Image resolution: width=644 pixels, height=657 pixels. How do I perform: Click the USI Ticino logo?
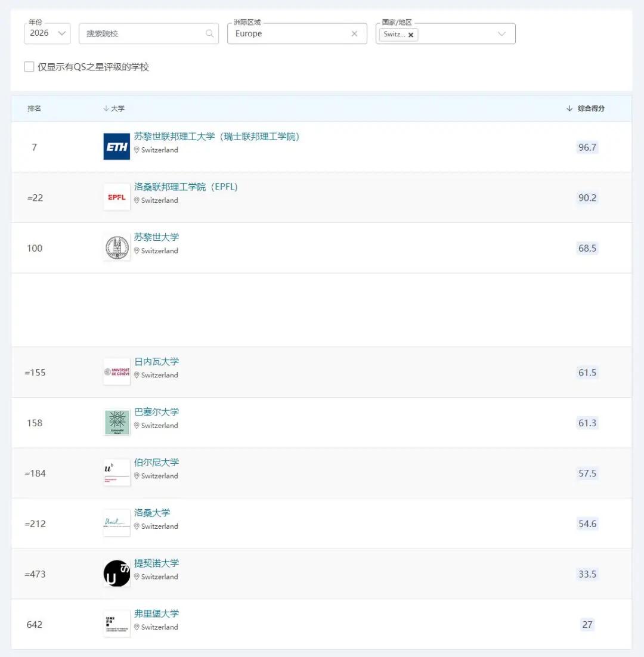116,573
